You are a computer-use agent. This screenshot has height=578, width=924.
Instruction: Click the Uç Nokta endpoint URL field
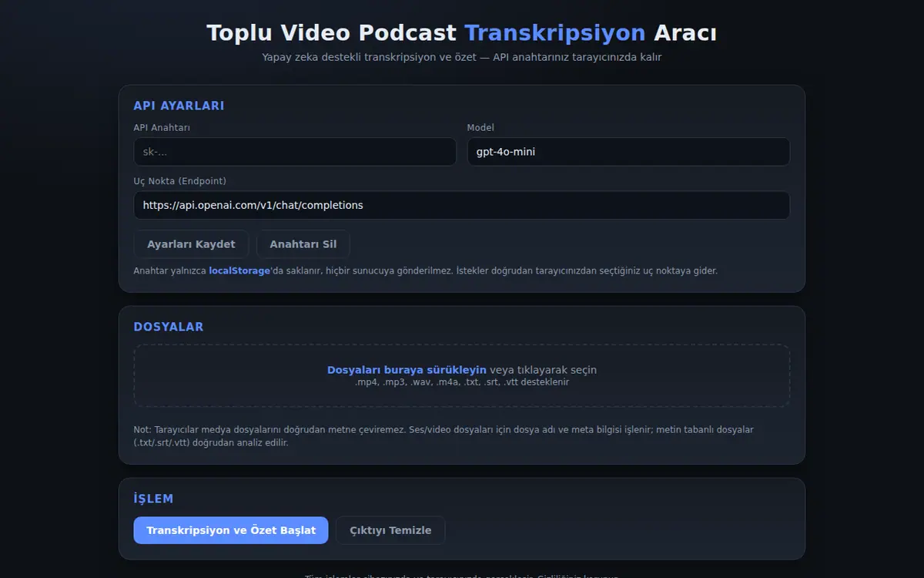tap(462, 205)
